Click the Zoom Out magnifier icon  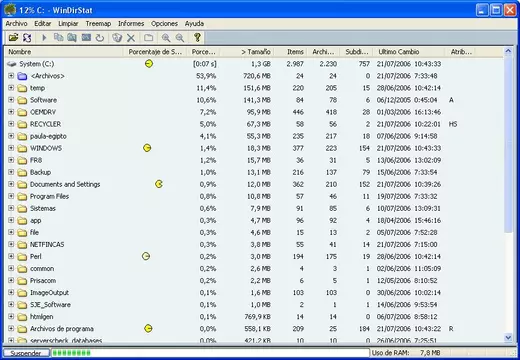(180, 37)
